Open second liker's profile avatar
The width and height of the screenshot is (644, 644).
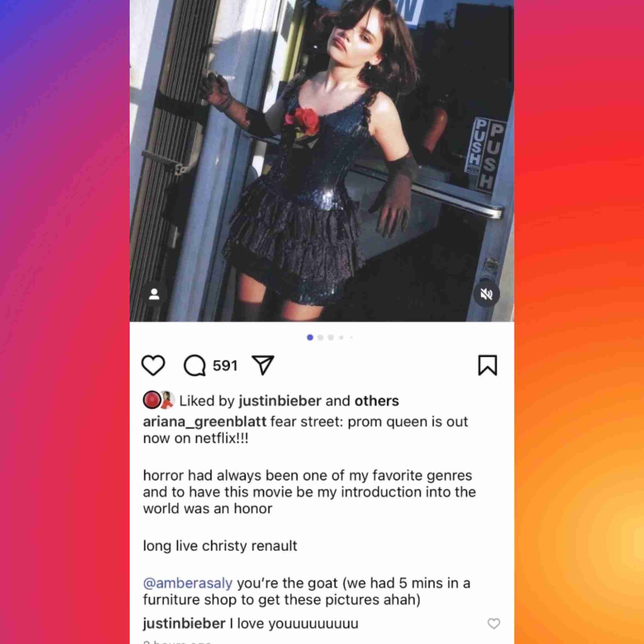[168, 400]
